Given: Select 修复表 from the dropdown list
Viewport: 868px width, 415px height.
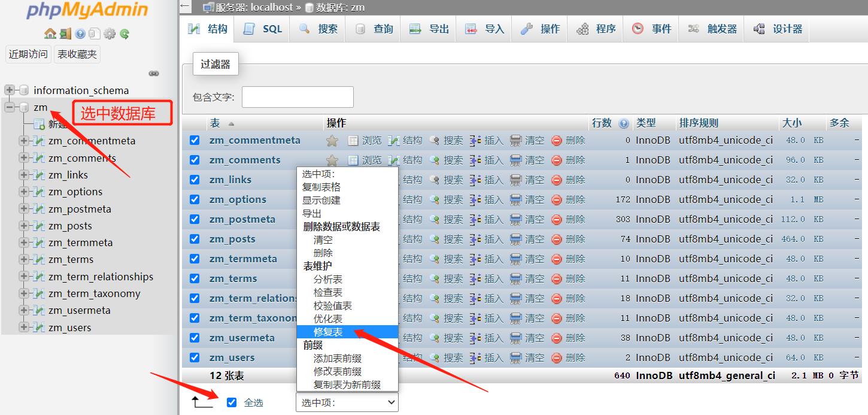Looking at the screenshot, I should click(328, 332).
